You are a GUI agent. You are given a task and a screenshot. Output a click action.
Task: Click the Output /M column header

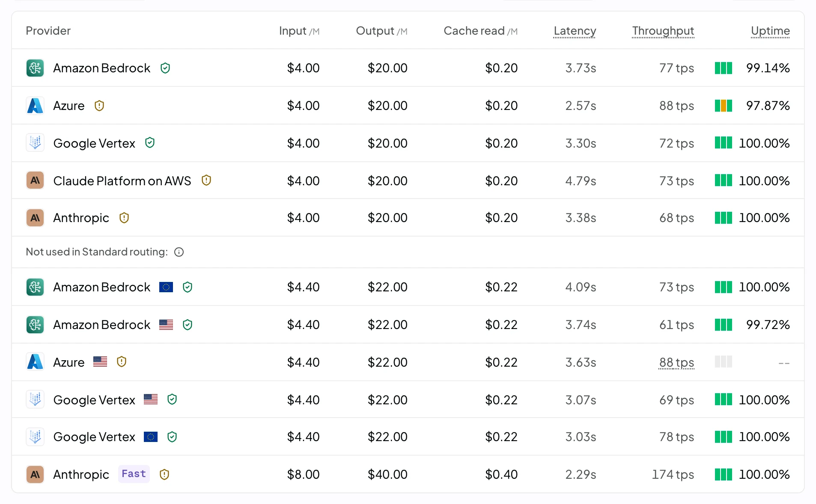[381, 31]
